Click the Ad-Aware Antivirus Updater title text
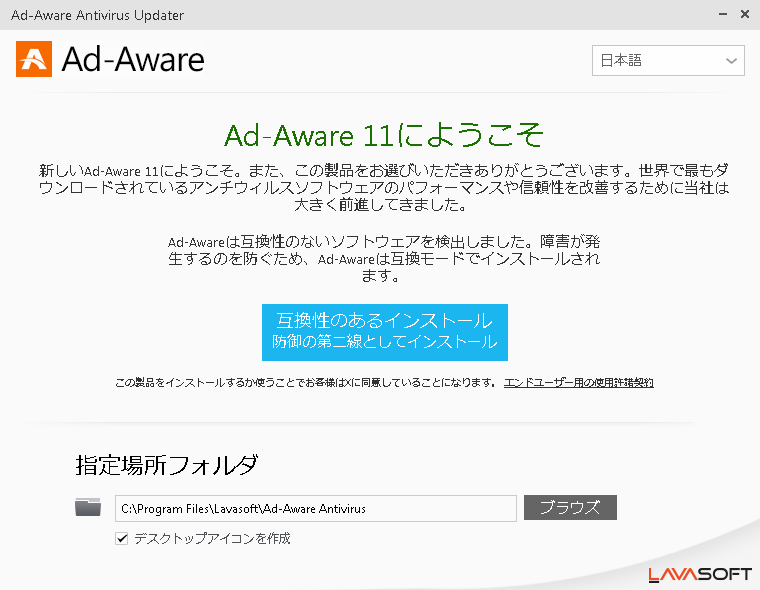The image size is (760, 590). 97,15
